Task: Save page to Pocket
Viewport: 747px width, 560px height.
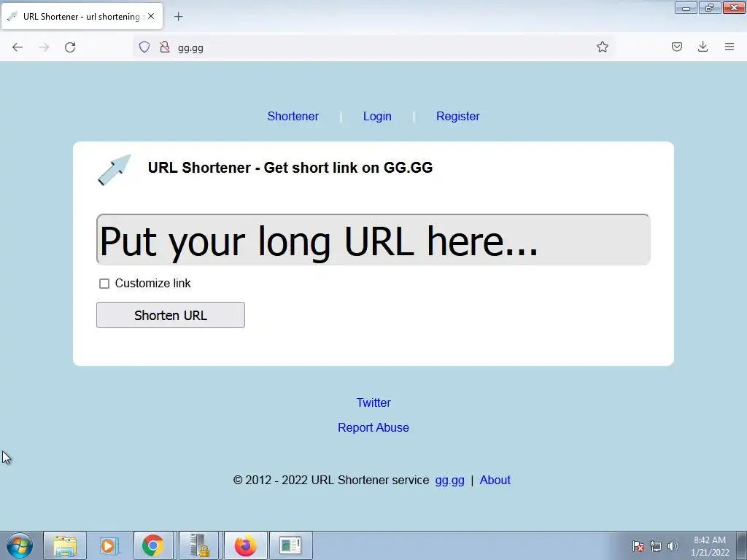Action: tap(676, 47)
